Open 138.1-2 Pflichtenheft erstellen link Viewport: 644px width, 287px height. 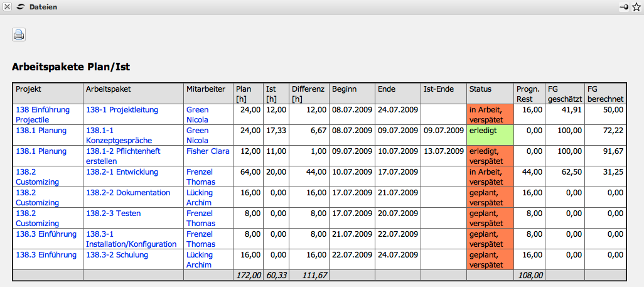point(123,156)
